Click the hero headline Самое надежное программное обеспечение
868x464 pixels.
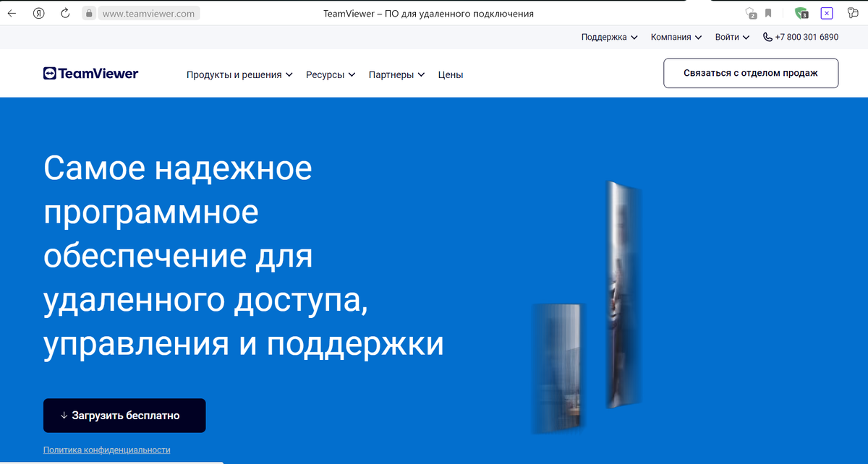pos(244,257)
